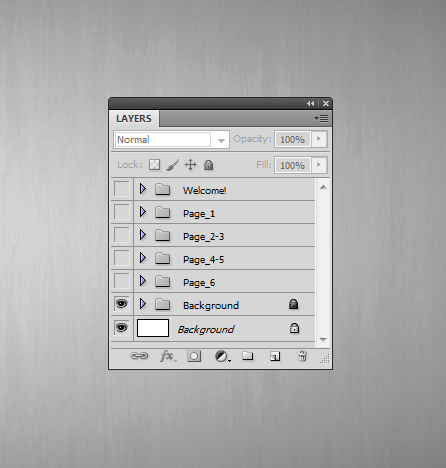Add a layer mask

point(194,356)
